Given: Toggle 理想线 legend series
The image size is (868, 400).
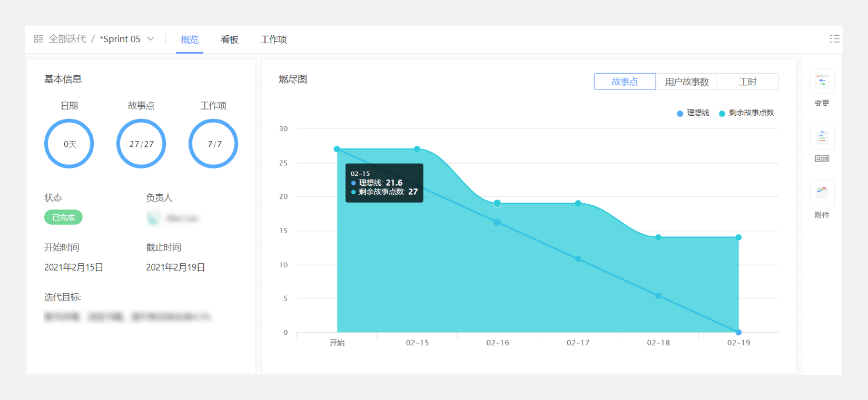Looking at the screenshot, I should (x=693, y=113).
